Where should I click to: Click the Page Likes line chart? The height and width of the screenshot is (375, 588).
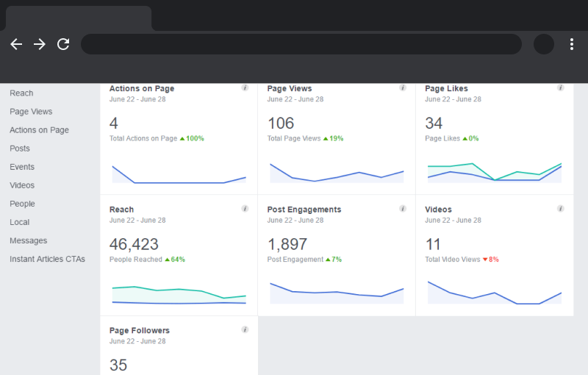click(x=495, y=173)
